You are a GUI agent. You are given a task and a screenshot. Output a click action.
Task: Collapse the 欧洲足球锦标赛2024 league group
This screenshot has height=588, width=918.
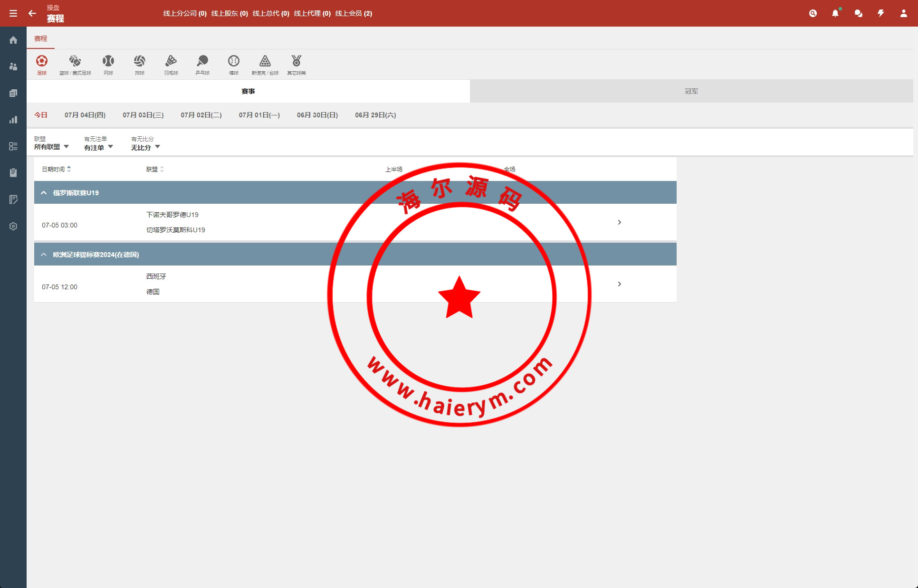44,255
